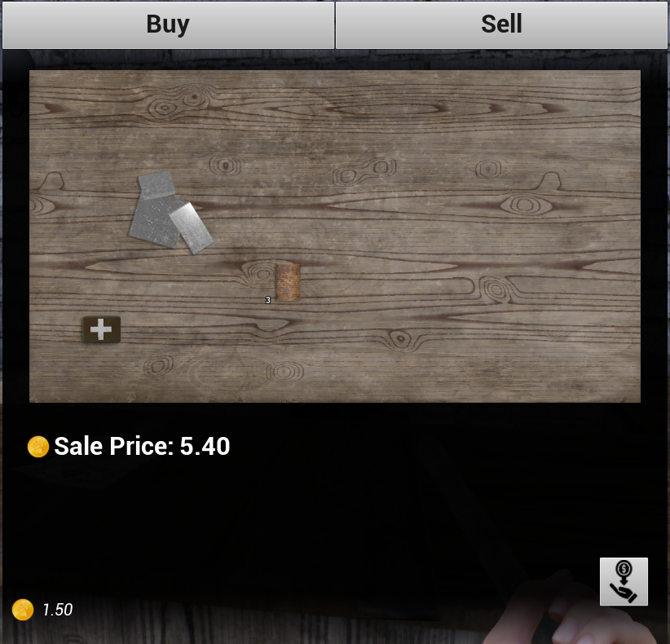Viewport: 670px width, 644px height.
Task: Click gold coin beside 1.50 balance
Action: point(23,610)
